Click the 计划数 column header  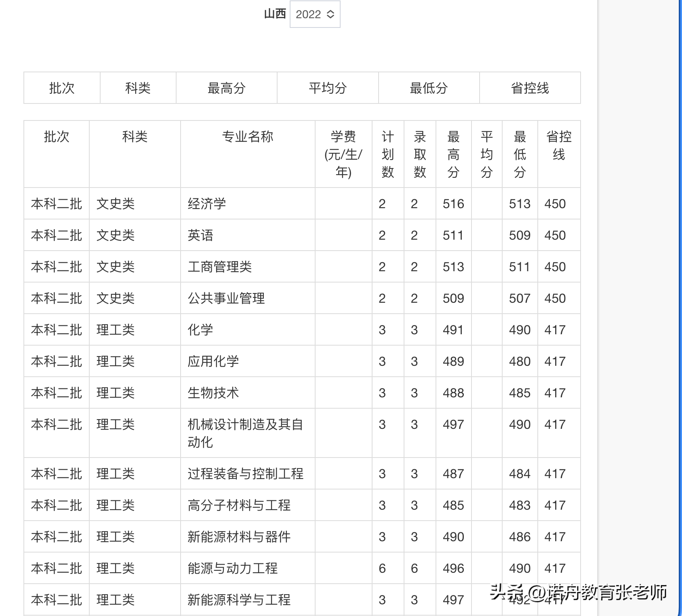point(388,154)
